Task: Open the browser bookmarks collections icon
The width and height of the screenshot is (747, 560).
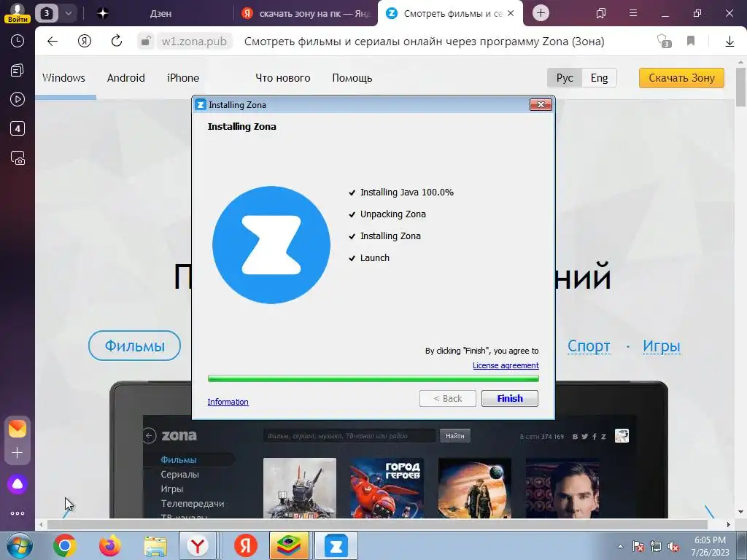Action: pyautogui.click(x=601, y=13)
